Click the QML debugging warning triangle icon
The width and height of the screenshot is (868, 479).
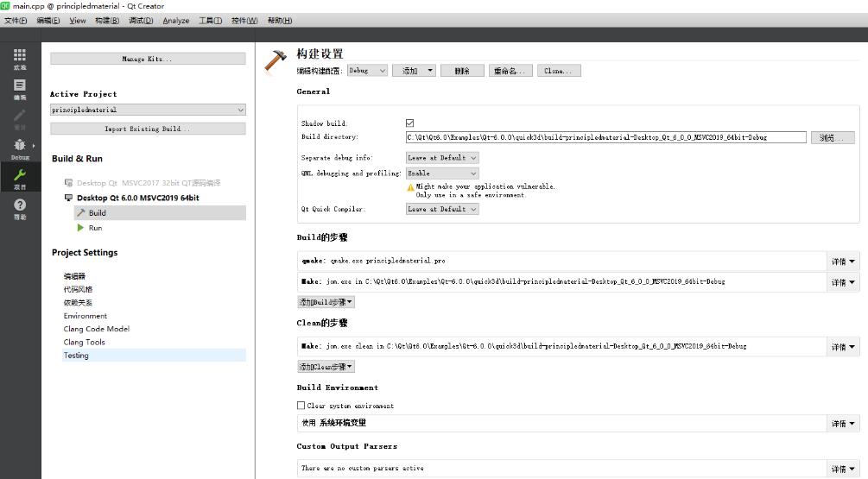click(x=410, y=187)
